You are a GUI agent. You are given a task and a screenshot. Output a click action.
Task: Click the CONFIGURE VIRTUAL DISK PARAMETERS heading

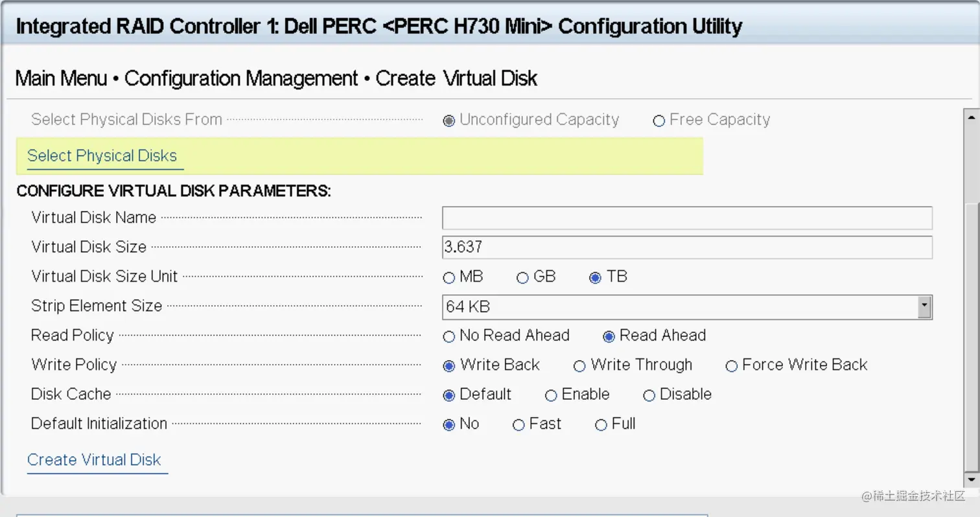[x=174, y=191]
